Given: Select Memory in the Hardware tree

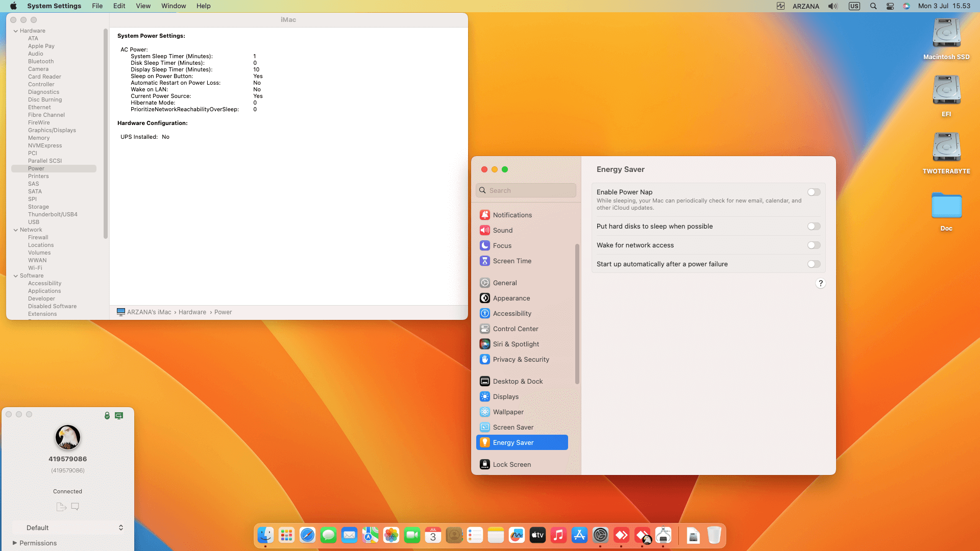Looking at the screenshot, I should coord(39,138).
